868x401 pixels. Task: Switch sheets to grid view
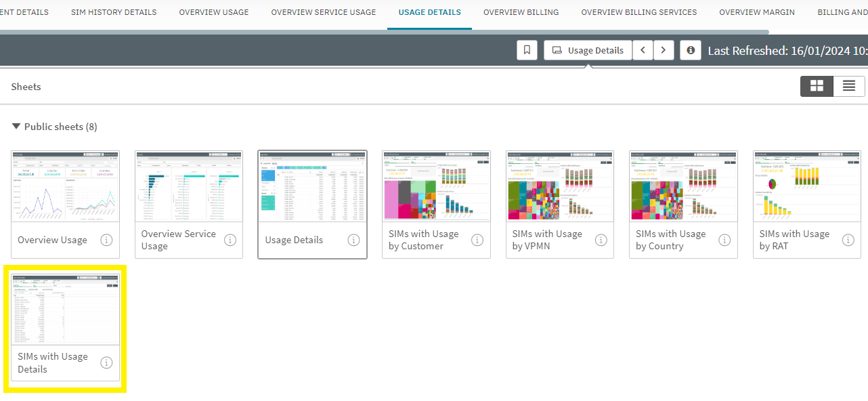tap(817, 86)
